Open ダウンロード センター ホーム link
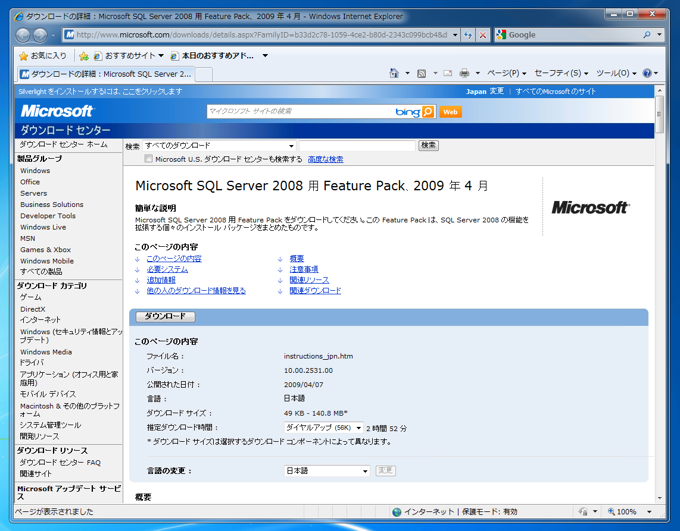Image resolution: width=680 pixels, height=531 pixels. [63, 144]
